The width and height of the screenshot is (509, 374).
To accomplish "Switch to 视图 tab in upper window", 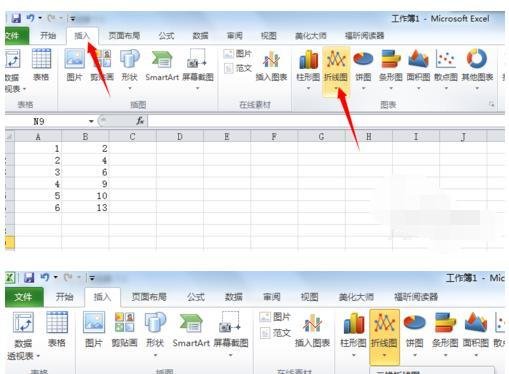I will click(268, 35).
